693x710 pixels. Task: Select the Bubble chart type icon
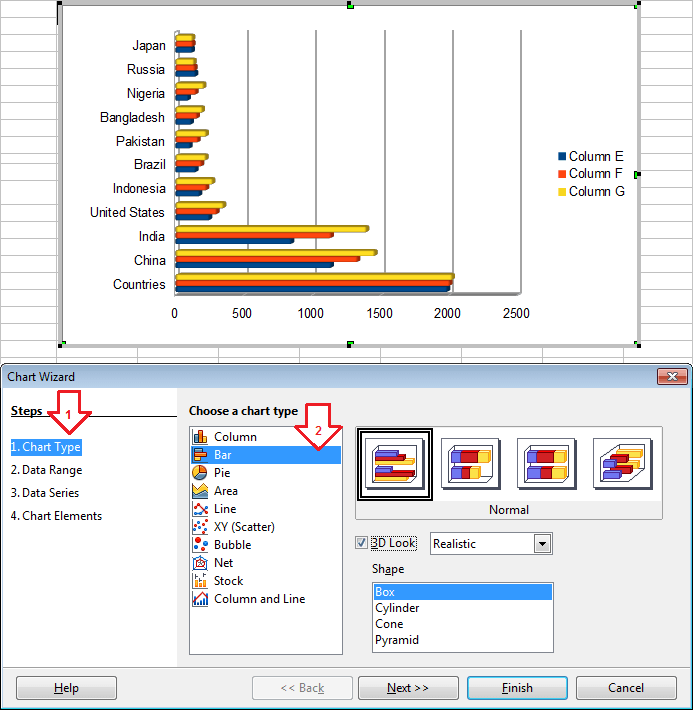(x=200, y=545)
